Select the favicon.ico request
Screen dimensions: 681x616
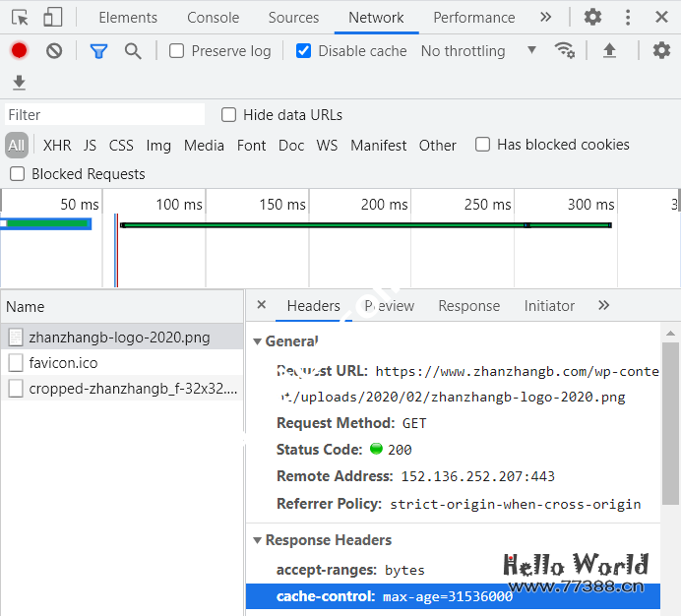tap(63, 363)
